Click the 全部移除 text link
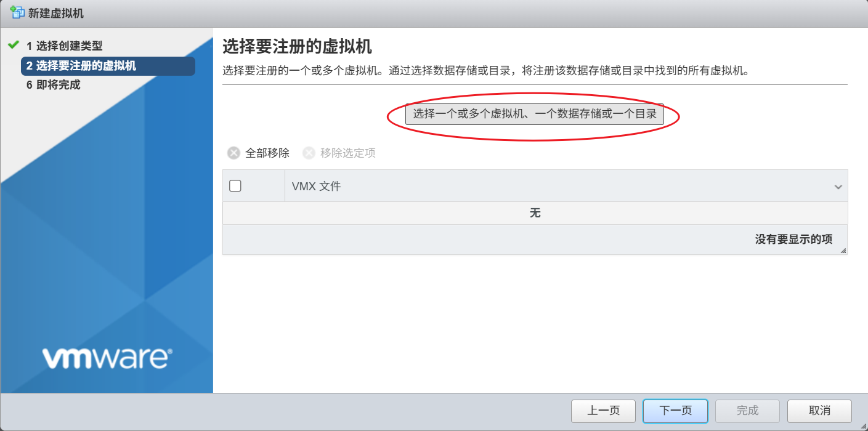 (267, 153)
